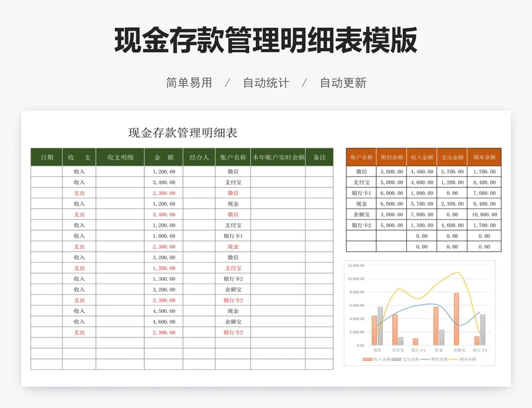Select the 备注 column header
The image size is (532, 408).
pyautogui.click(x=320, y=157)
